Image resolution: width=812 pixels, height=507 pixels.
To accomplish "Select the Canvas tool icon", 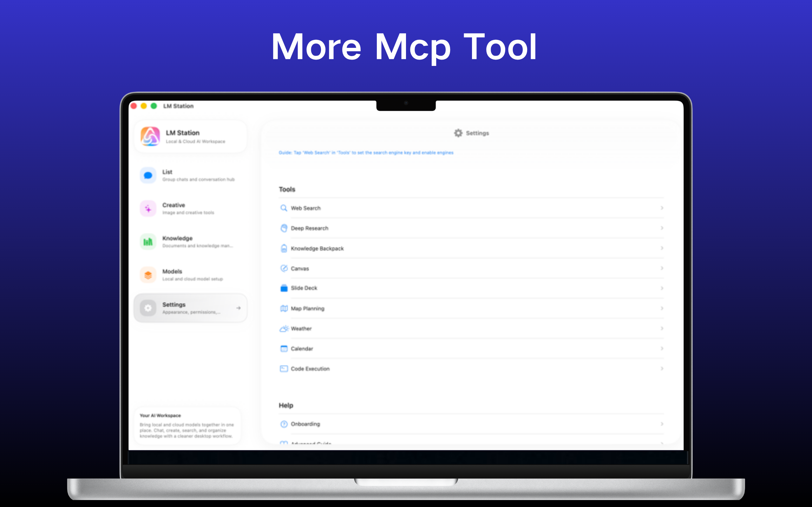I will point(284,268).
